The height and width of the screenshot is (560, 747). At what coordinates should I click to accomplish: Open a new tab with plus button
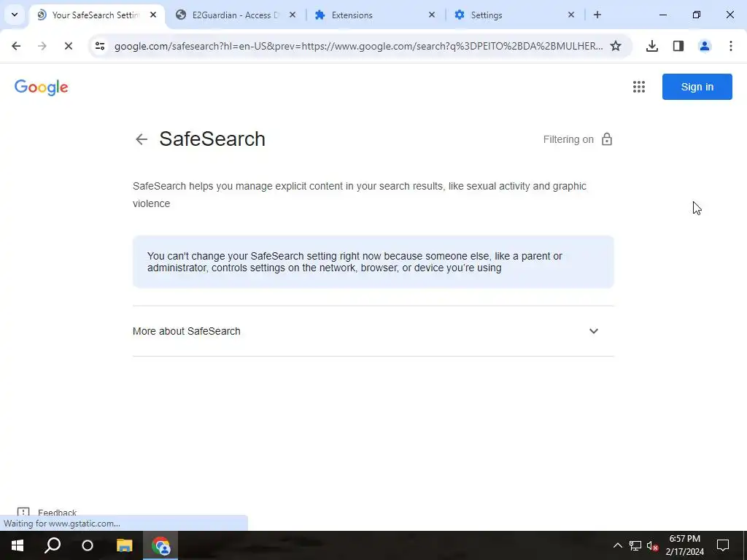pyautogui.click(x=597, y=15)
